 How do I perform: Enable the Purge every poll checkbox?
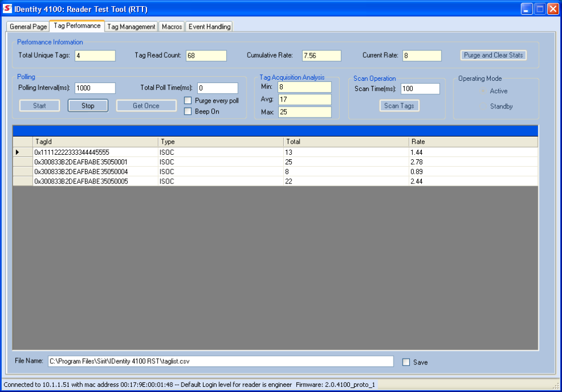(x=188, y=101)
